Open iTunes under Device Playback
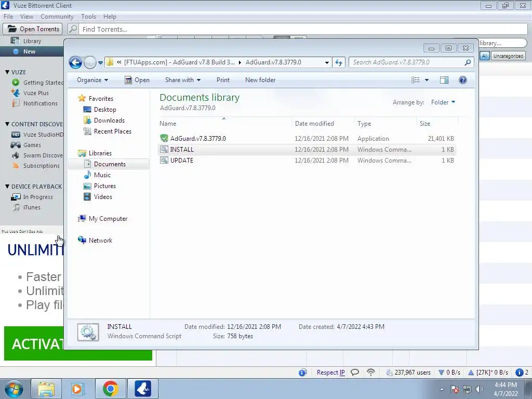The image size is (532, 399). (x=32, y=207)
